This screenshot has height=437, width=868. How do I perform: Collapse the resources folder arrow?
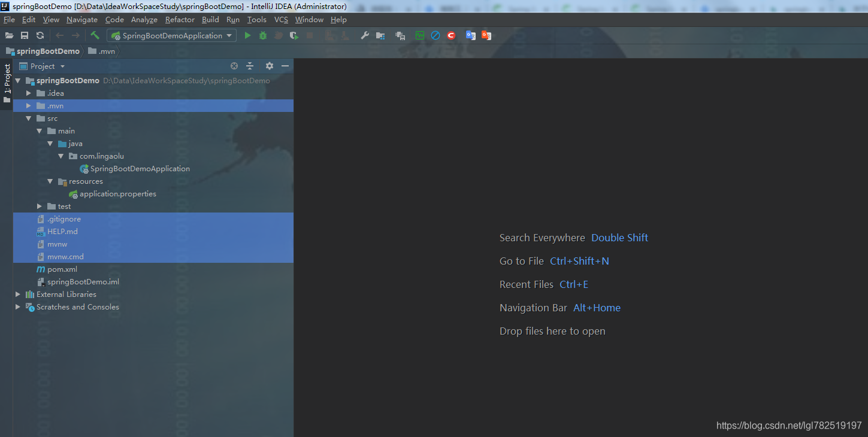tap(50, 181)
